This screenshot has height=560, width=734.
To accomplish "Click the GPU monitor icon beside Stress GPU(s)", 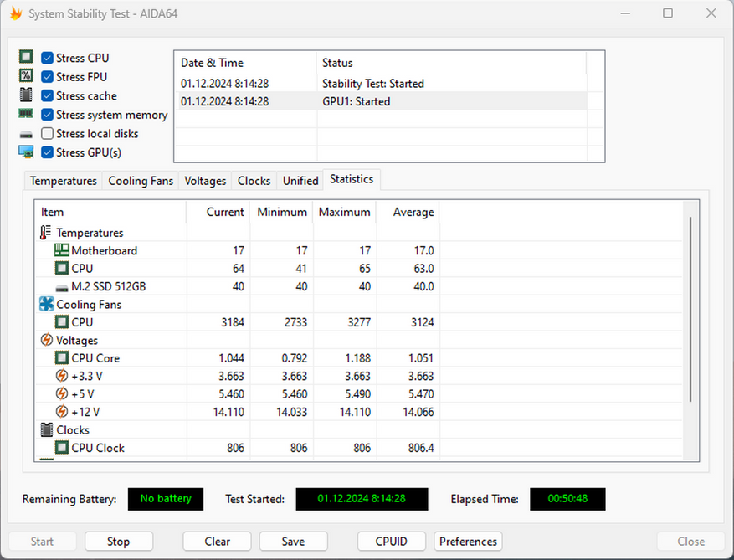I will pyautogui.click(x=26, y=152).
